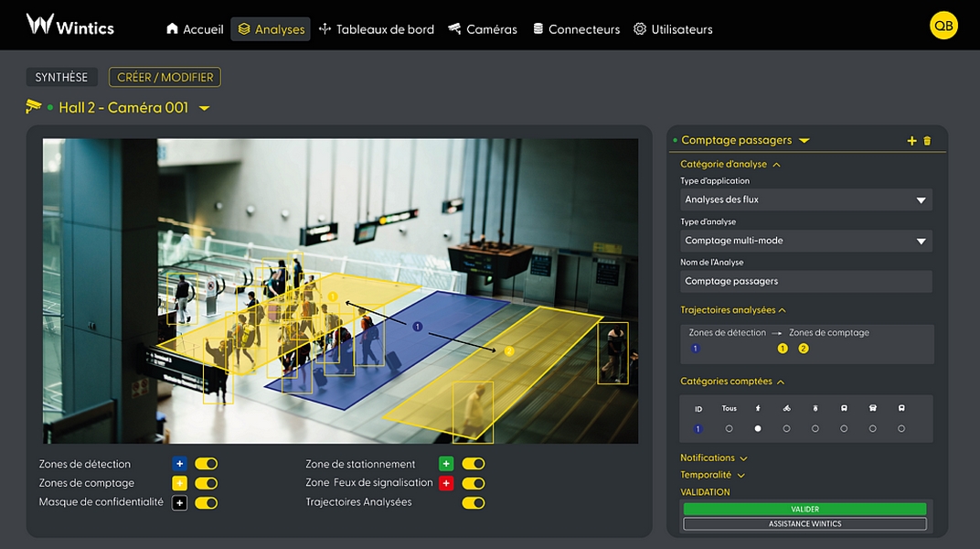Open the Tableaux de bord menu

(x=377, y=29)
